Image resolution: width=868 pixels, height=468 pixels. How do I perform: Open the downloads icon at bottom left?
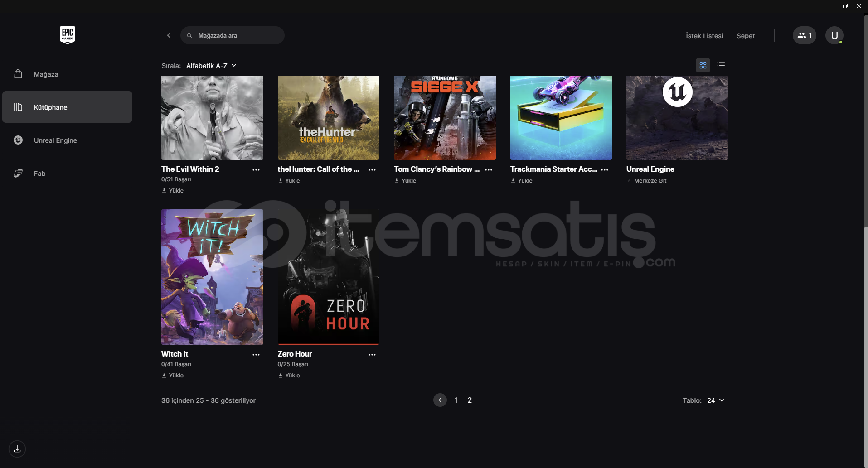coord(17,449)
